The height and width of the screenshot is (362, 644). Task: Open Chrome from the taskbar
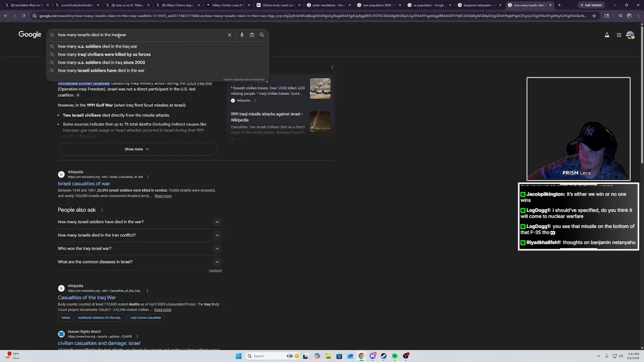(x=361, y=356)
